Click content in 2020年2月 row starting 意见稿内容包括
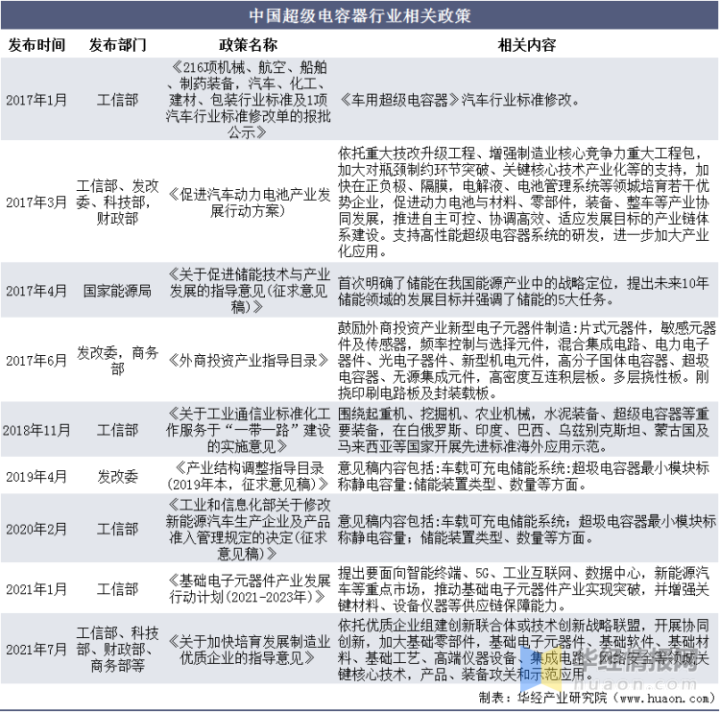 (x=527, y=529)
